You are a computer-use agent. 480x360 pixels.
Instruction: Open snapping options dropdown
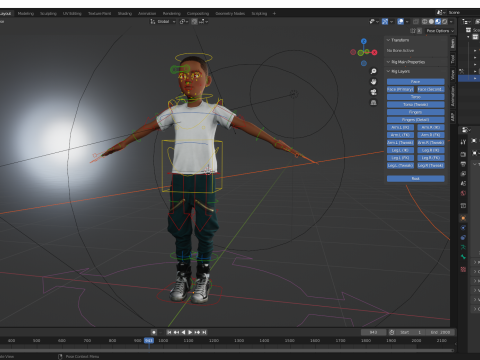[204, 21]
